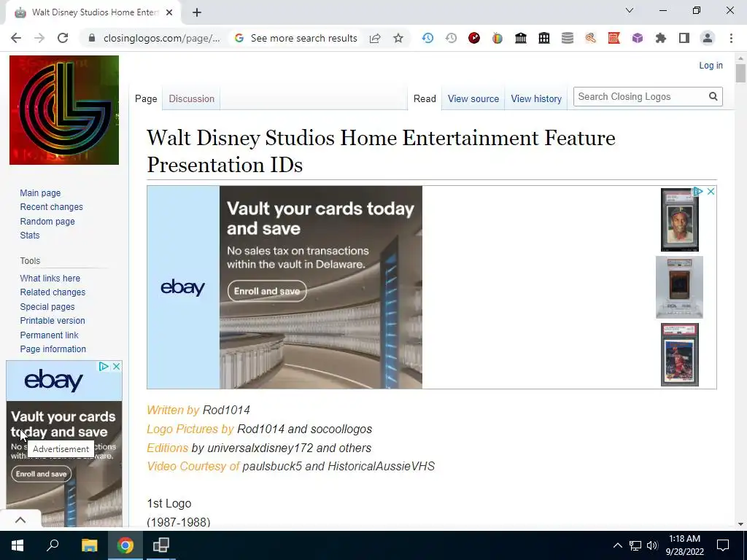747x560 pixels.
Task: Expand the bottom-left collapse chevron
Action: (x=20, y=520)
